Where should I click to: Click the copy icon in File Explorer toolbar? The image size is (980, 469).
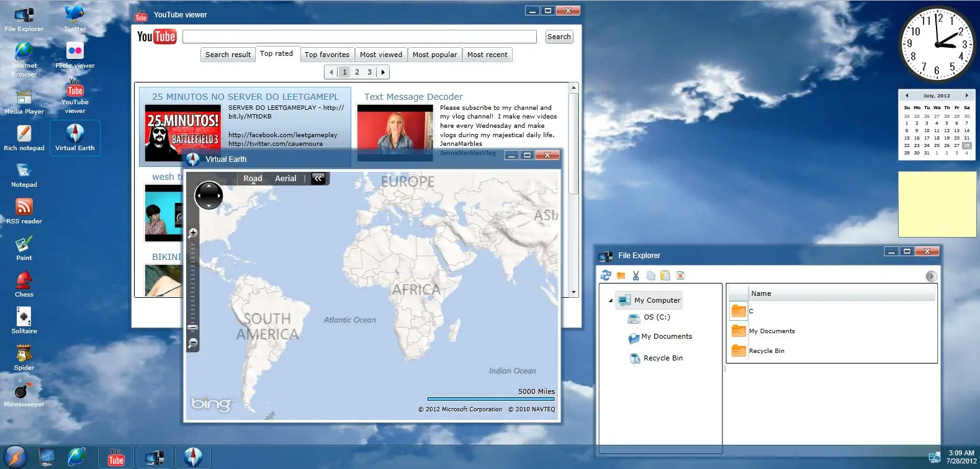click(650, 275)
